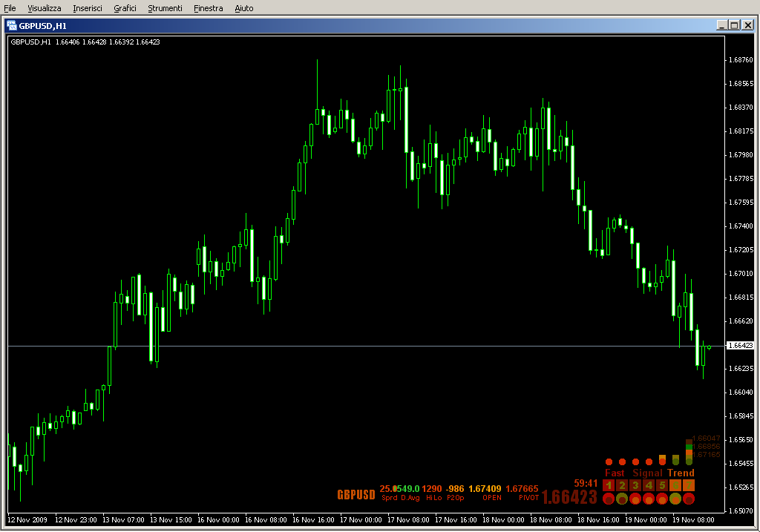Click the 59:41 candle countdown timer

click(x=586, y=483)
